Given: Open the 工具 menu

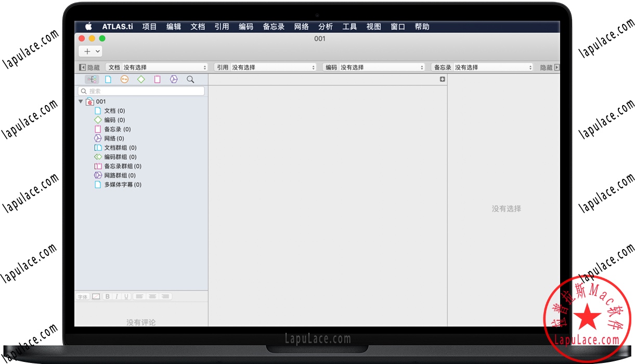Looking at the screenshot, I should (x=349, y=27).
